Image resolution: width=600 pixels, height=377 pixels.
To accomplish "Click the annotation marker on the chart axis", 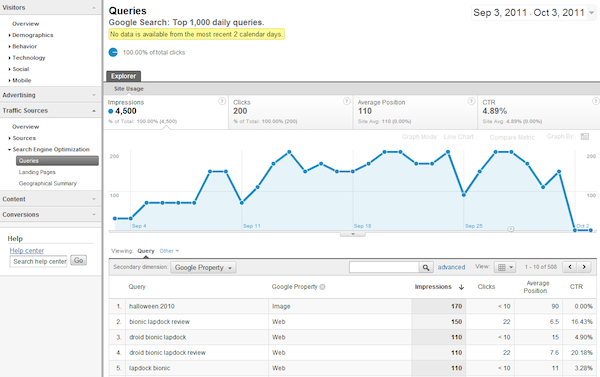I will pos(510,229).
